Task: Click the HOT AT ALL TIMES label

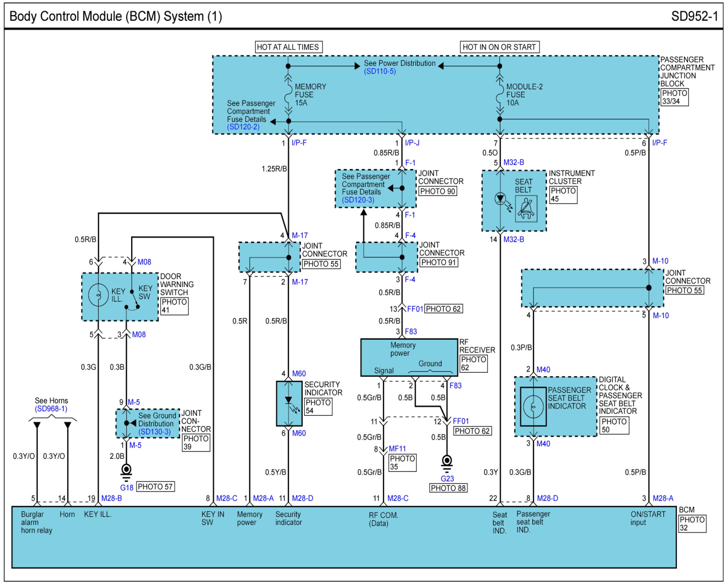Action: click(x=288, y=47)
